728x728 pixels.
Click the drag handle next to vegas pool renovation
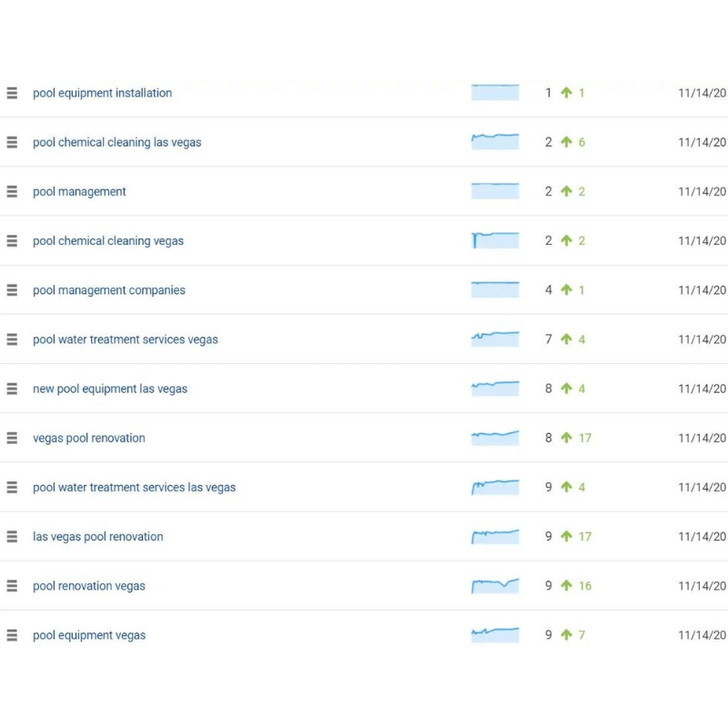pos(12,438)
